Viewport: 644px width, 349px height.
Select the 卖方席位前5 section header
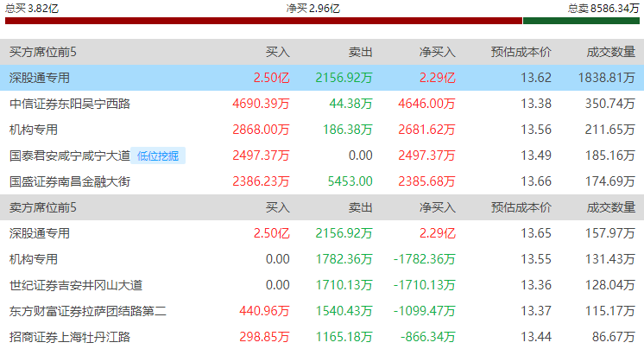tap(42, 207)
